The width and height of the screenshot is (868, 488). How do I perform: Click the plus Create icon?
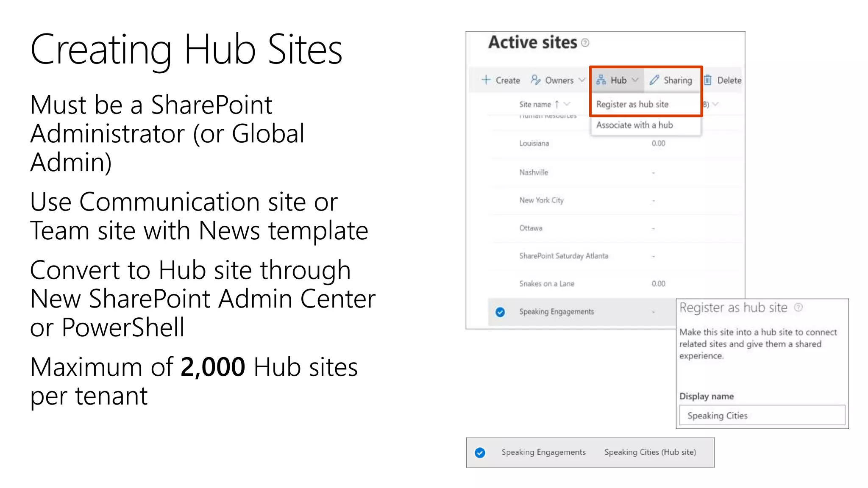coord(486,80)
